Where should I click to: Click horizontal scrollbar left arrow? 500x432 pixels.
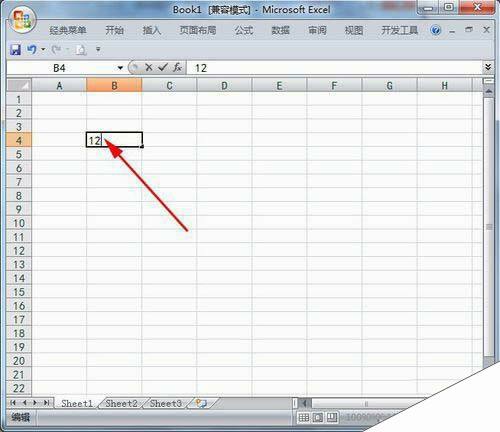coord(304,404)
